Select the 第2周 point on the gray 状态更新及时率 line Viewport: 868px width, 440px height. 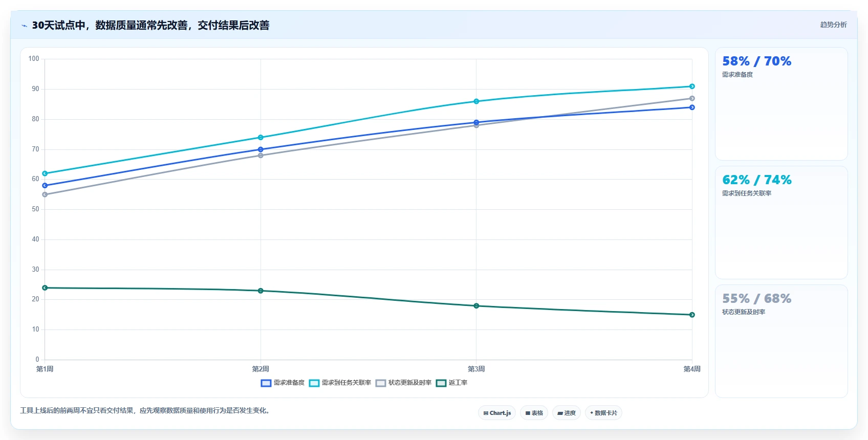261,156
